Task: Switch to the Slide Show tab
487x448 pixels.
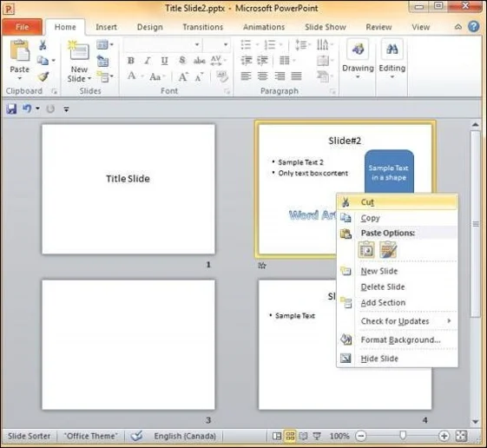Action: (x=326, y=27)
